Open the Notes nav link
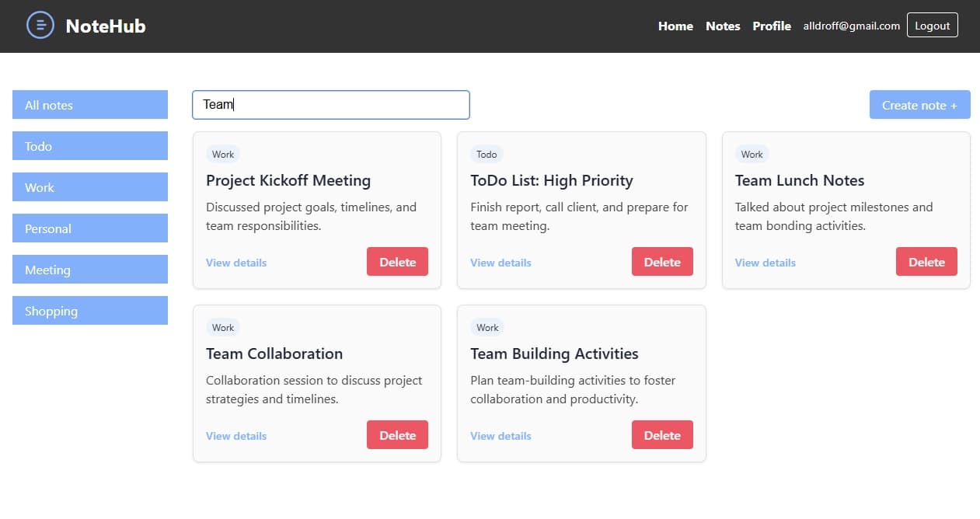Viewport: 980px width, 519px height. (x=723, y=26)
